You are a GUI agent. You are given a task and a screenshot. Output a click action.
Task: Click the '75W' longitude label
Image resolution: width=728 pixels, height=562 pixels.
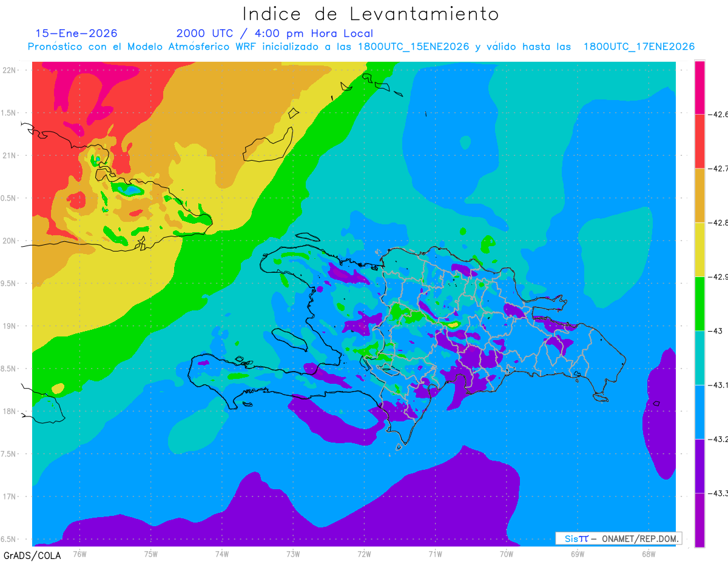click(150, 554)
